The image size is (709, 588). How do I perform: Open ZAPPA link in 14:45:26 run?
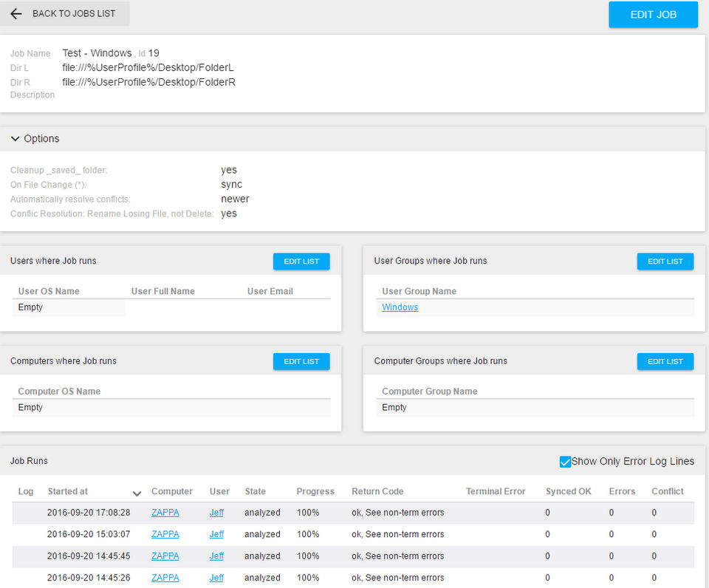[165, 578]
